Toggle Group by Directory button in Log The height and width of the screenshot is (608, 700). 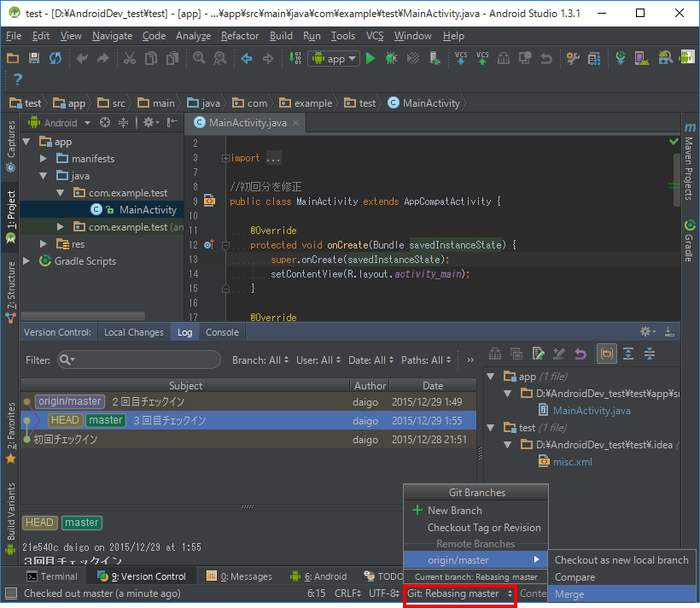click(607, 354)
